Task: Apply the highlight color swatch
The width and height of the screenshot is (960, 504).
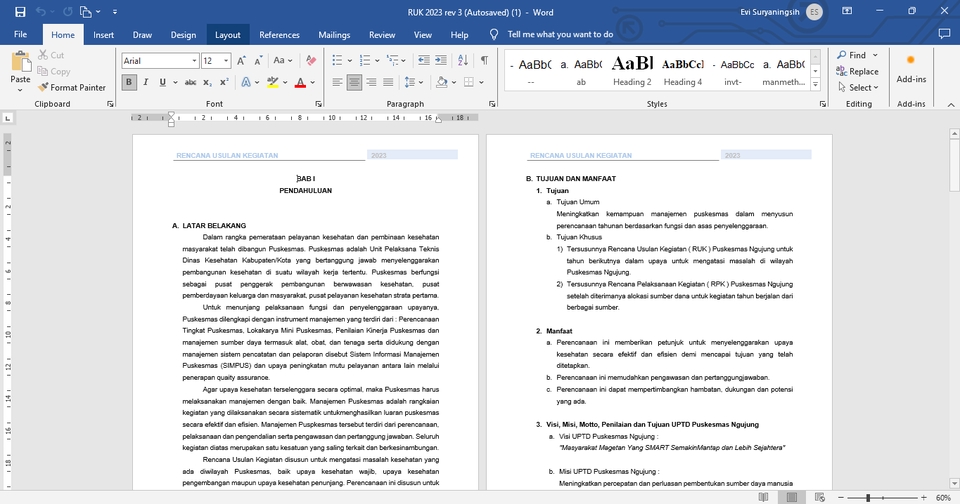Action: point(273,82)
